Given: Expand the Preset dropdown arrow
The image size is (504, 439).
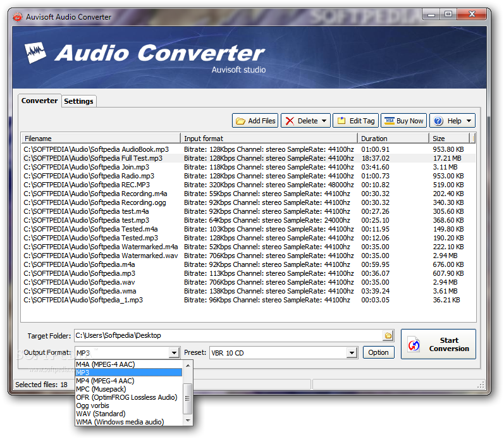Looking at the screenshot, I should pyautogui.click(x=352, y=353).
